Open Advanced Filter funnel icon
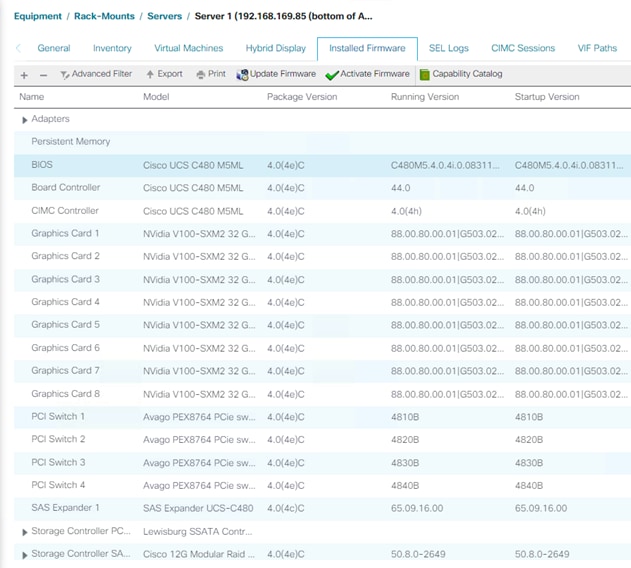 tap(64, 75)
